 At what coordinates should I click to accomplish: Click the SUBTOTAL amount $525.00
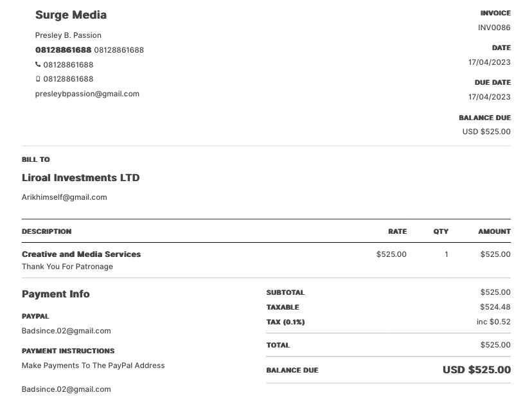pos(494,292)
